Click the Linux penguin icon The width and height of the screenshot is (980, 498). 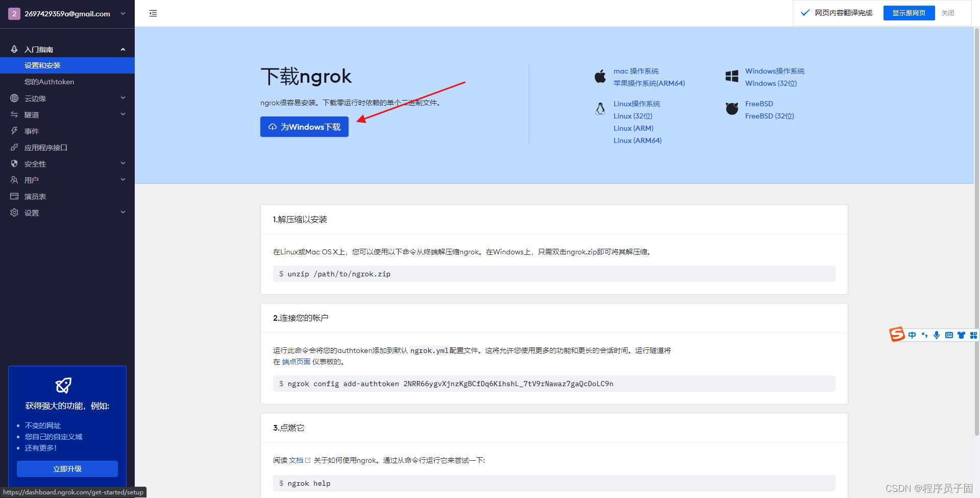[600, 108]
